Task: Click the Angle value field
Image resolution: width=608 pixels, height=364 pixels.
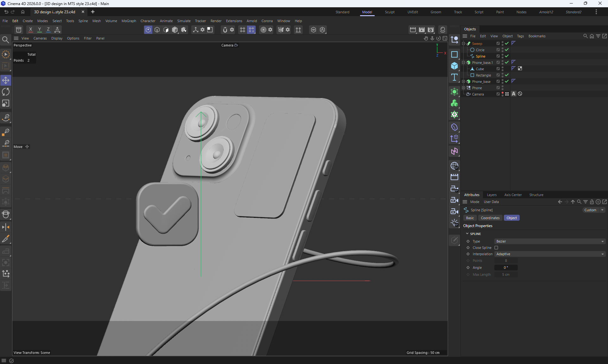Action: (x=506, y=268)
